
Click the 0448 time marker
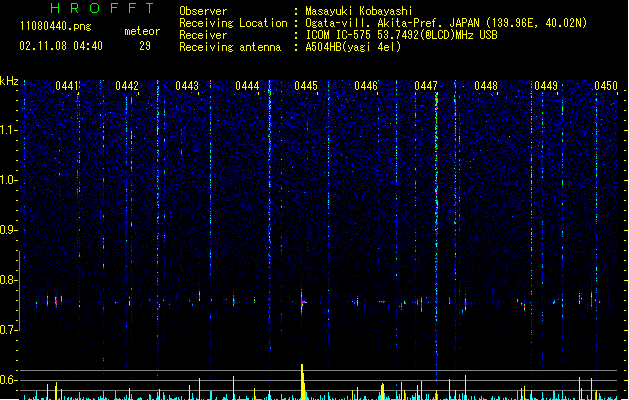(x=486, y=86)
